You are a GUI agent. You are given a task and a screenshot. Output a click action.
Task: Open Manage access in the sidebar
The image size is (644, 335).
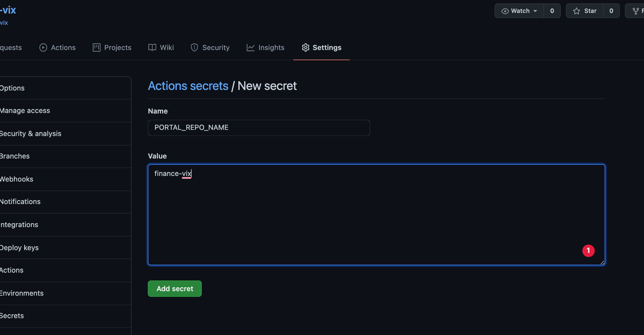click(x=25, y=111)
